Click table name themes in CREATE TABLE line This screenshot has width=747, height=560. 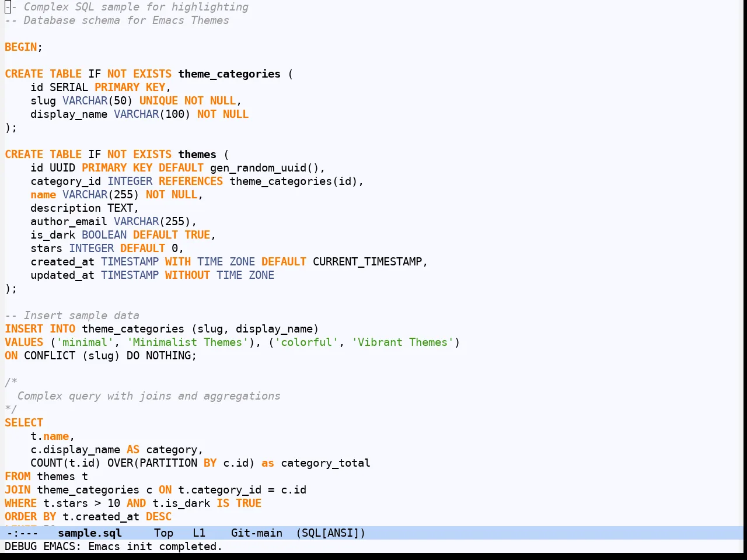[x=197, y=154]
